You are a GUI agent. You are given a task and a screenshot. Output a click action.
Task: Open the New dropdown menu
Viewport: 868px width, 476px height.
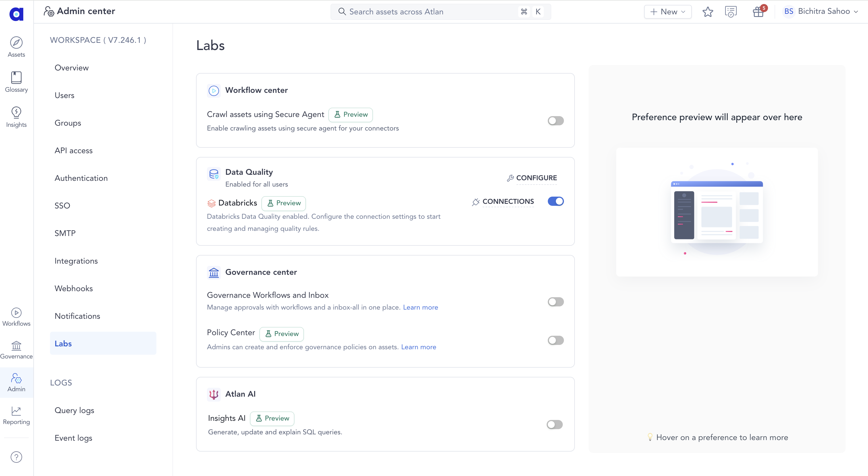point(667,11)
